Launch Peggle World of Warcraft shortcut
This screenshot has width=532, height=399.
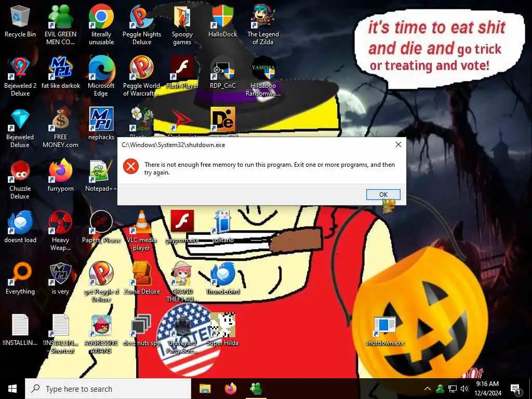coord(142,76)
